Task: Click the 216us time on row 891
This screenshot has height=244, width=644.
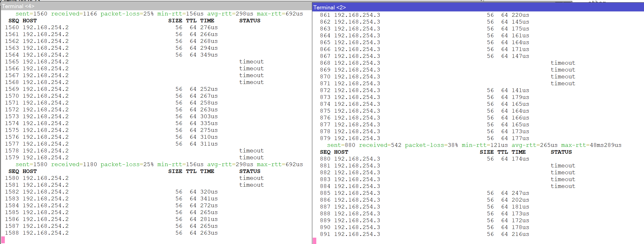Action: 520,234
